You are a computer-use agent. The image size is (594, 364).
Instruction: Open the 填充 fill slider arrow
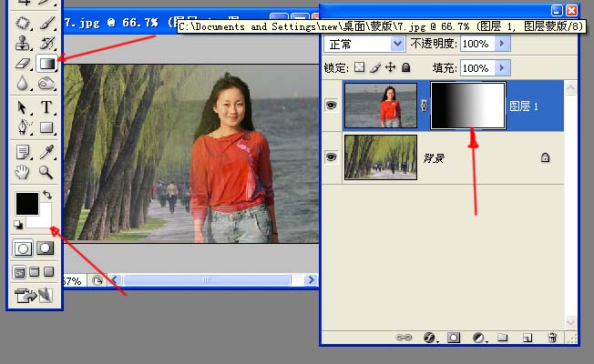tap(504, 67)
